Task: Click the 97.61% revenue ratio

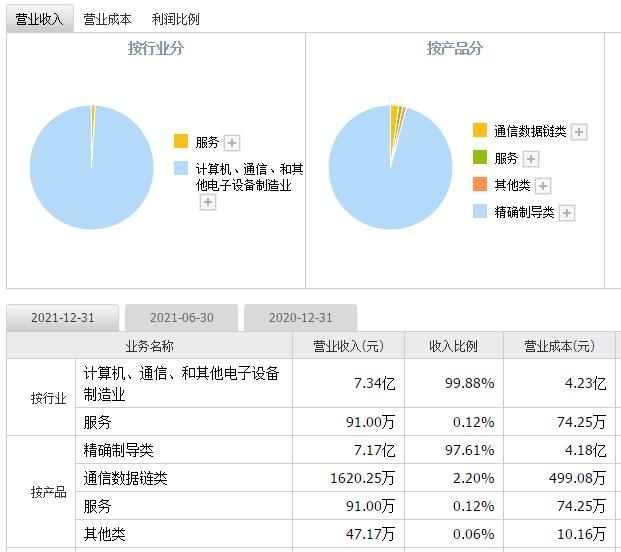Action: (470, 450)
